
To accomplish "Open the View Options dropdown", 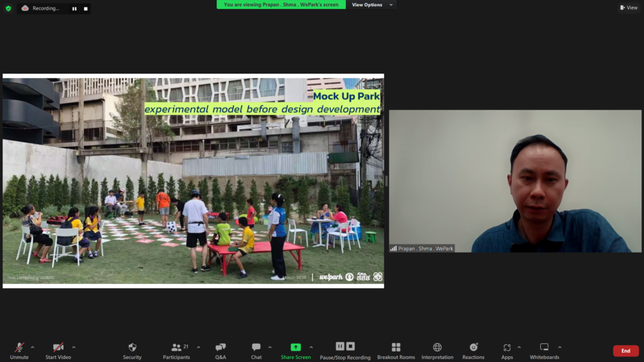I will tap(371, 5).
